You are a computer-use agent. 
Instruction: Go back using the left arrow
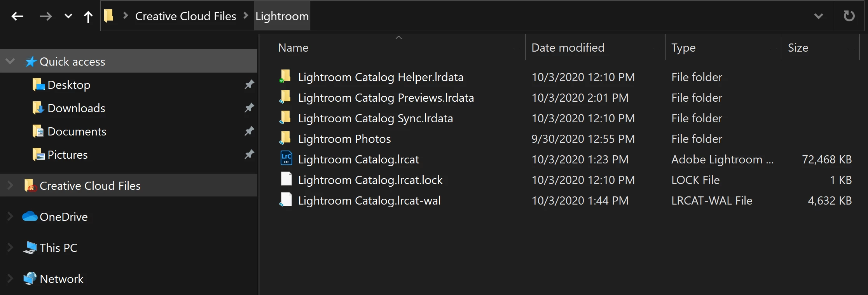[17, 16]
